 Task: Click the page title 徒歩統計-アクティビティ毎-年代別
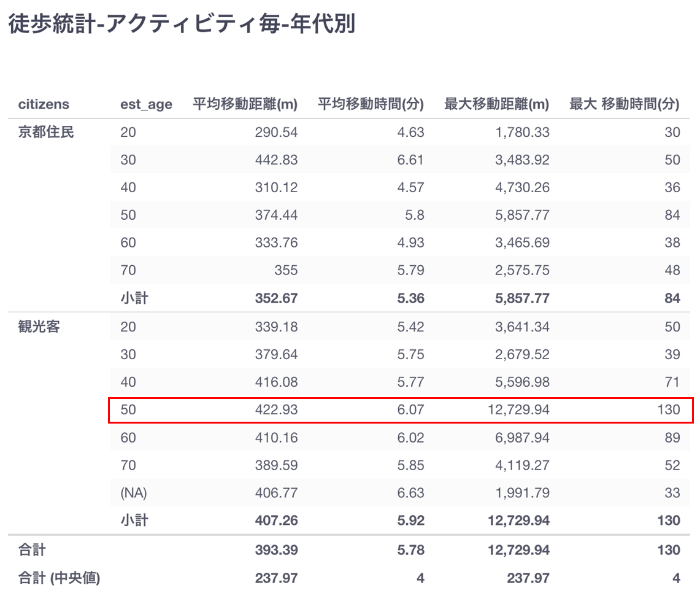click(x=182, y=25)
